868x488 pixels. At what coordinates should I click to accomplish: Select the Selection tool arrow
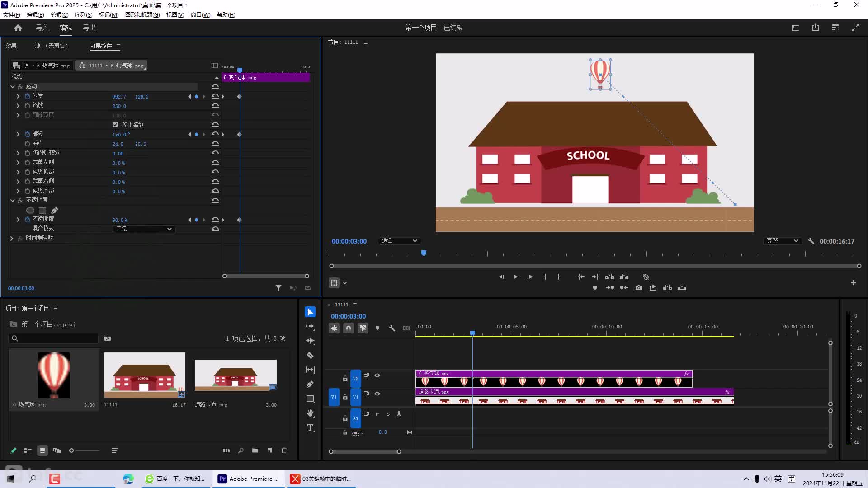(310, 312)
